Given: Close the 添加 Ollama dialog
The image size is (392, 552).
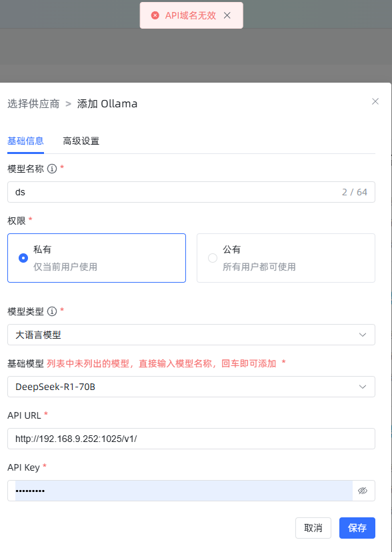Looking at the screenshot, I should (375, 101).
